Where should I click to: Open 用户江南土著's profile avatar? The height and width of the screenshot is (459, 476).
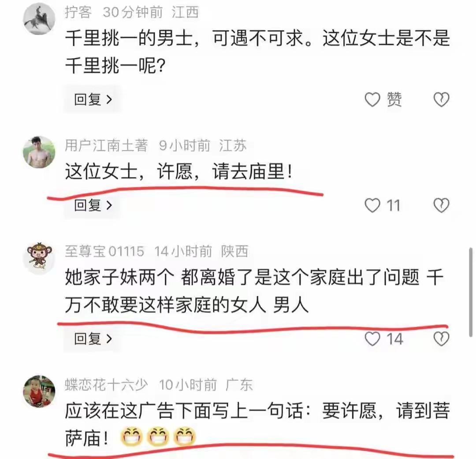[x=39, y=152]
